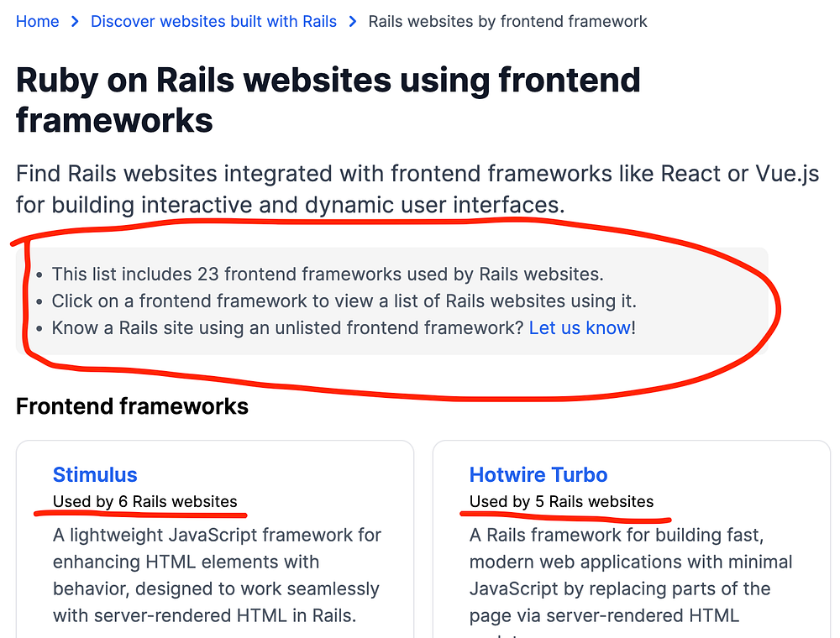This screenshot has width=840, height=638.
Task: Select the Rails websites by frontend framework breadcrumb text
Action: pyautogui.click(x=507, y=22)
